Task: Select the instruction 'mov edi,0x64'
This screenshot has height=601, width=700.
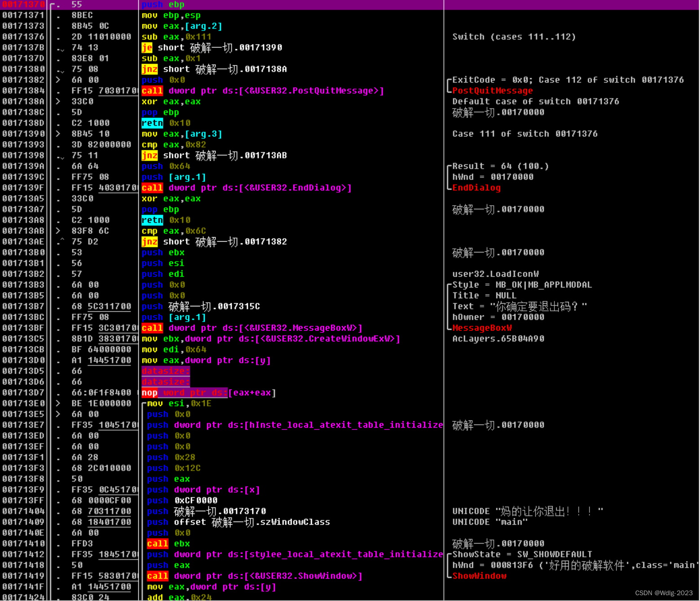Action: (174, 349)
